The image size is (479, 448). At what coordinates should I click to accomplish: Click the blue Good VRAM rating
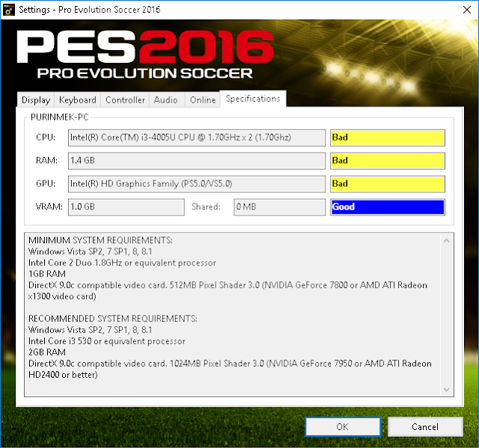point(388,207)
